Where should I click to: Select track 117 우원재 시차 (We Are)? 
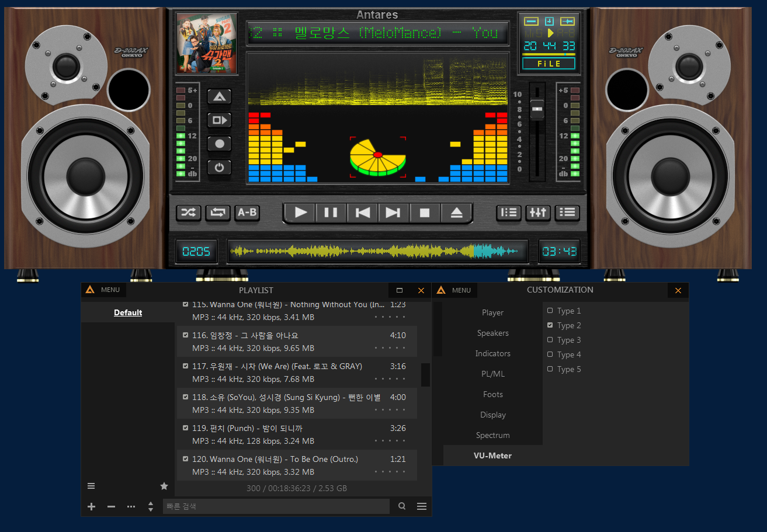tap(297, 373)
